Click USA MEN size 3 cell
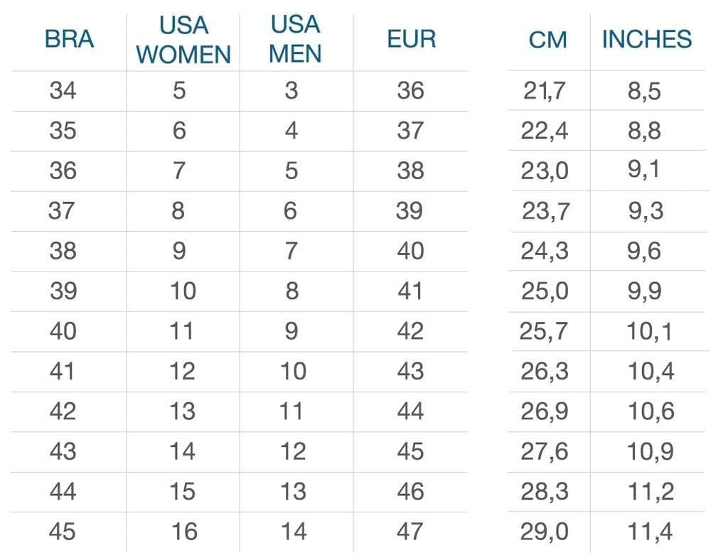The width and height of the screenshot is (728, 560). point(291,91)
